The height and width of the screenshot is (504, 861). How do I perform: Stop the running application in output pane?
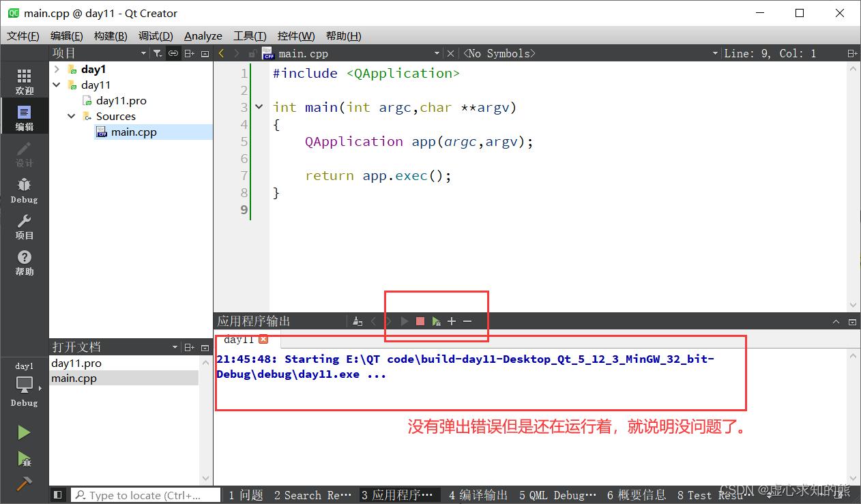[420, 321]
